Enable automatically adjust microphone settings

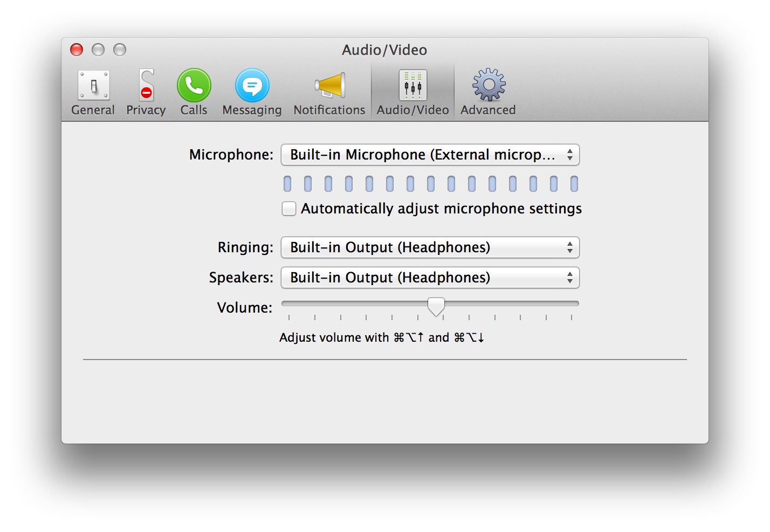tap(289, 209)
